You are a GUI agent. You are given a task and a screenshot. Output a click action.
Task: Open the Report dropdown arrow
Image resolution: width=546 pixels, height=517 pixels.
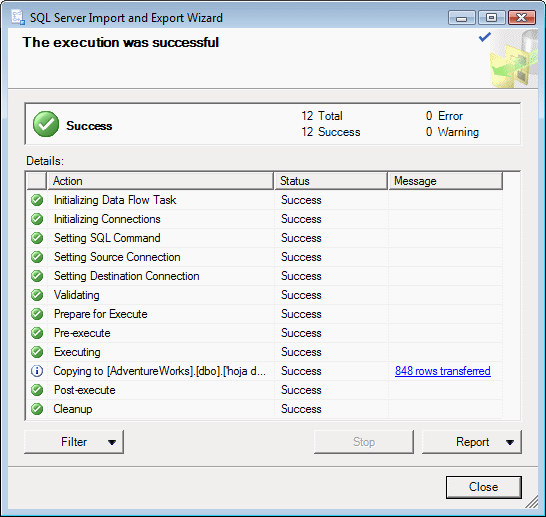(510, 442)
